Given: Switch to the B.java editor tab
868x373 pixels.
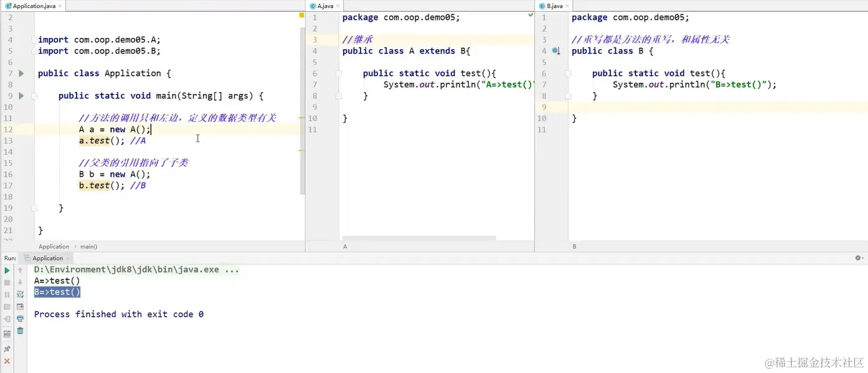Looking at the screenshot, I should point(554,6).
